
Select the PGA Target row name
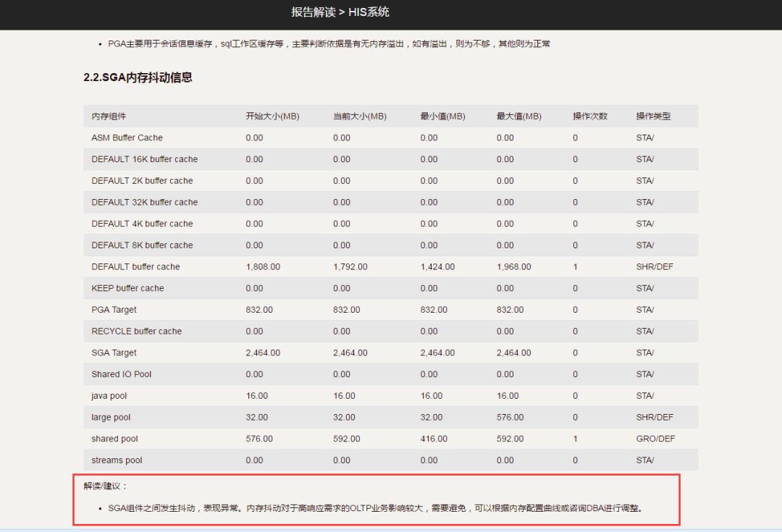point(114,310)
